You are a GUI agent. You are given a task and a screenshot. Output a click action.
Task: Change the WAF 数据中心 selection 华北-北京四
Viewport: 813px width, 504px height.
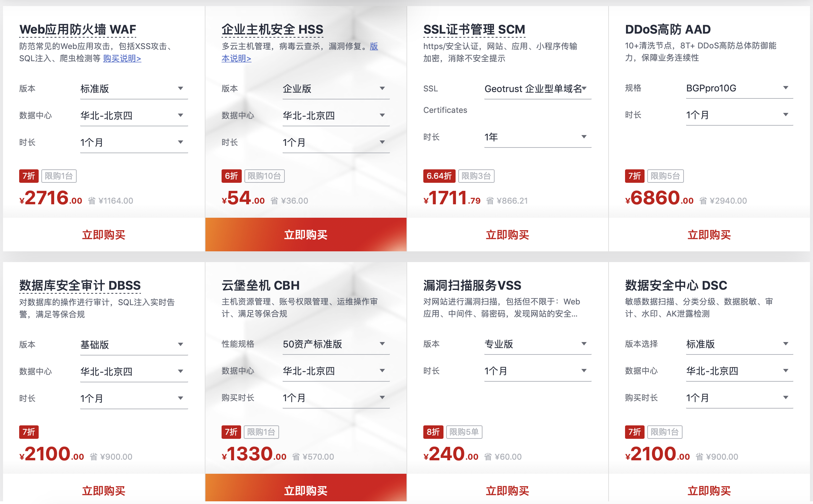(x=133, y=115)
